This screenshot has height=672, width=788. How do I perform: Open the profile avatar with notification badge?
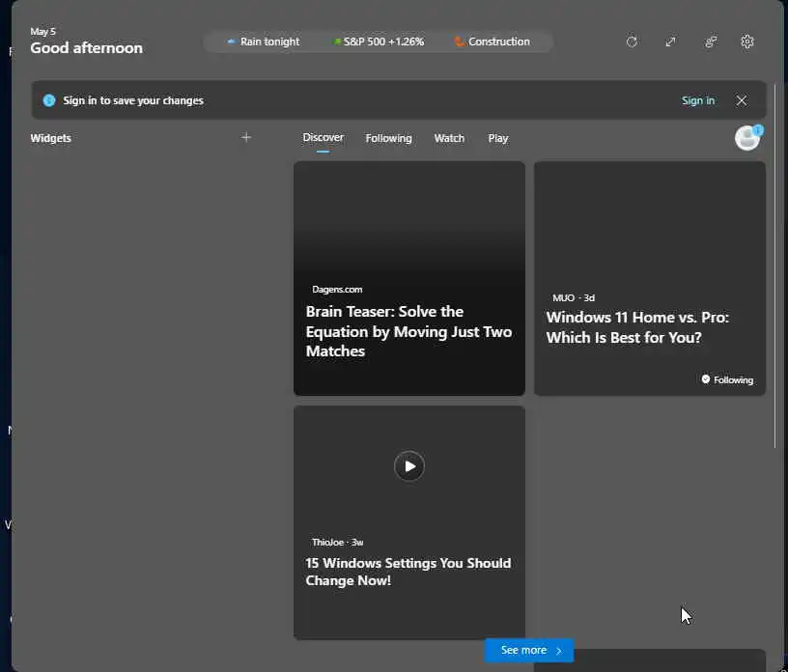coord(747,138)
